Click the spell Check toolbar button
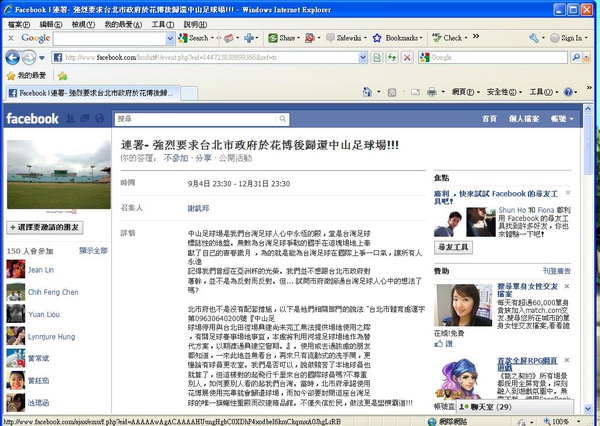The image size is (600, 426). 447,38
